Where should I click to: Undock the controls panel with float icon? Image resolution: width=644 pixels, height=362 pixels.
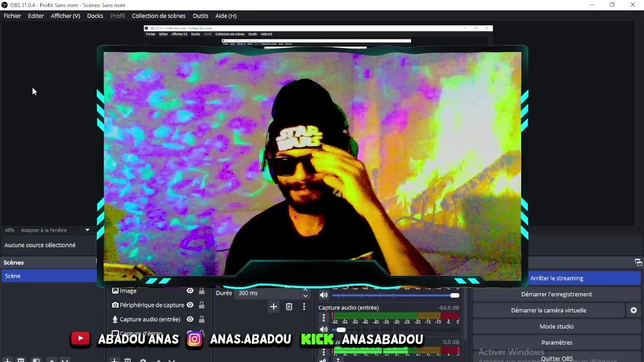[638, 262]
